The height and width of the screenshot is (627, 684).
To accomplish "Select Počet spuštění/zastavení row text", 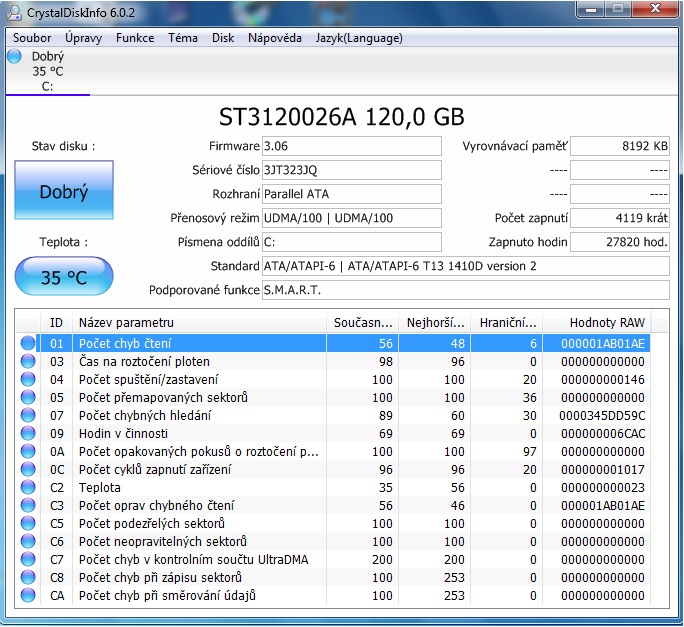I will [x=148, y=379].
